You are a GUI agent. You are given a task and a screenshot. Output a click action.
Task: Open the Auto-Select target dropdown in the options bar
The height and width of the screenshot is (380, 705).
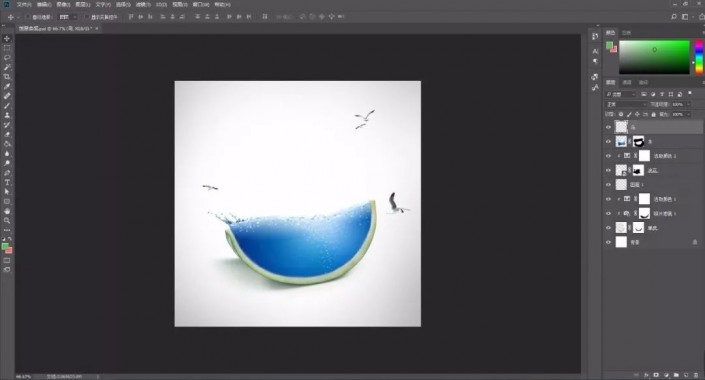click(67, 17)
